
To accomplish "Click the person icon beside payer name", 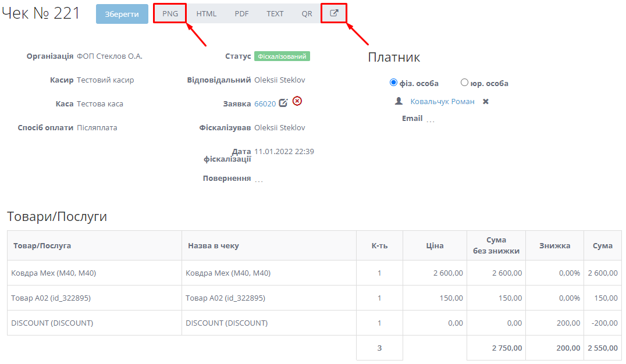I will coord(399,101).
